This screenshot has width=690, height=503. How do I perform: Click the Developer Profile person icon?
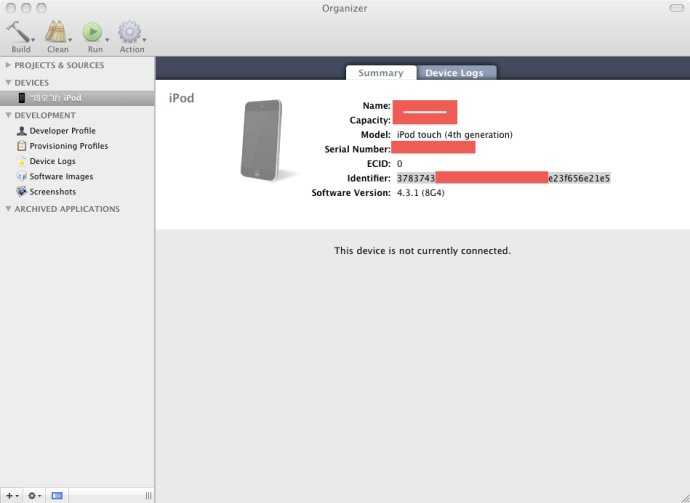click(21, 131)
